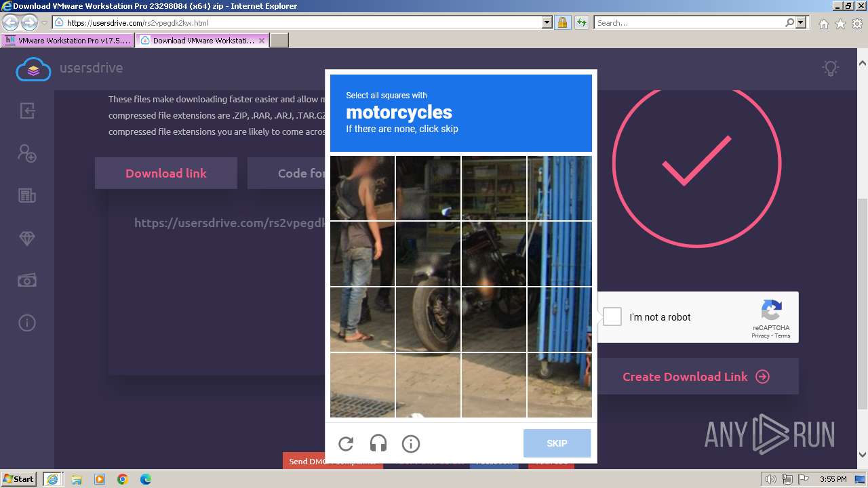This screenshot has height=488, width=868.
Task: Open the add user sidebar icon
Action: pos(27,153)
